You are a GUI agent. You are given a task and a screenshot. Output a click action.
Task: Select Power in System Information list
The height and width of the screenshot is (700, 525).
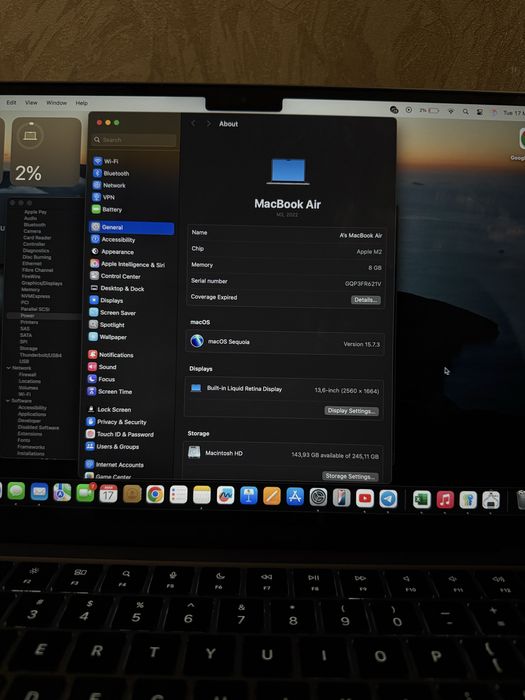[27, 316]
